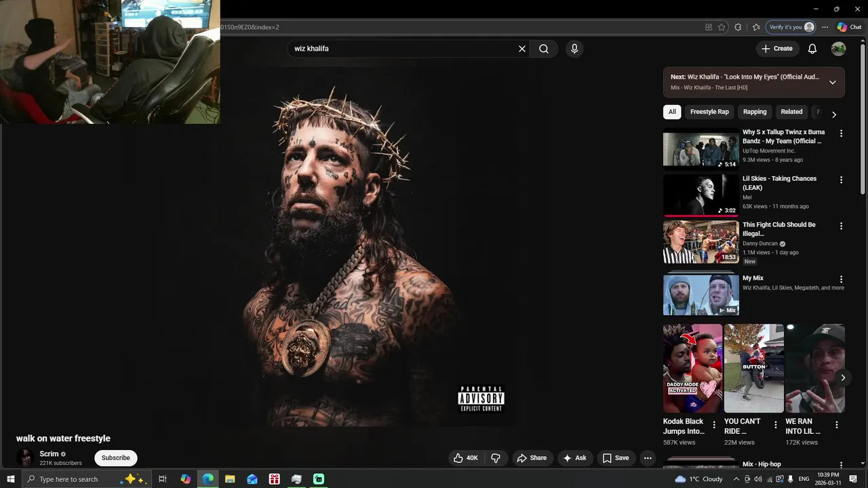The image size is (868, 488).
Task: Launch Copilot from the taskbar
Action: coord(185,479)
